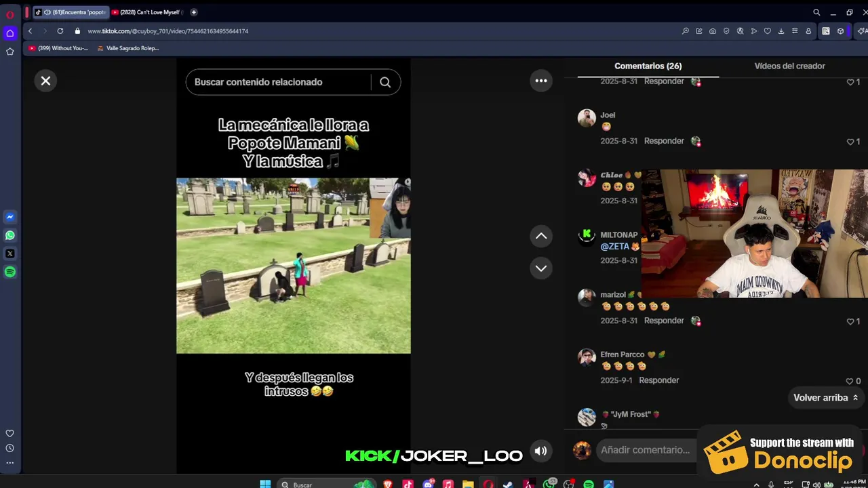
Task: Click the QR code extension icon
Action: [x=825, y=31]
